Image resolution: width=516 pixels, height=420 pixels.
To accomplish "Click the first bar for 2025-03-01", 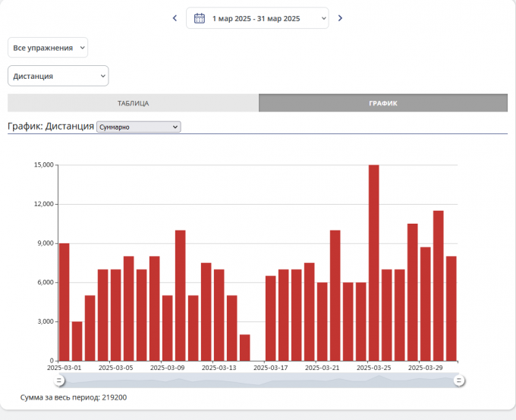I will [x=64, y=302].
